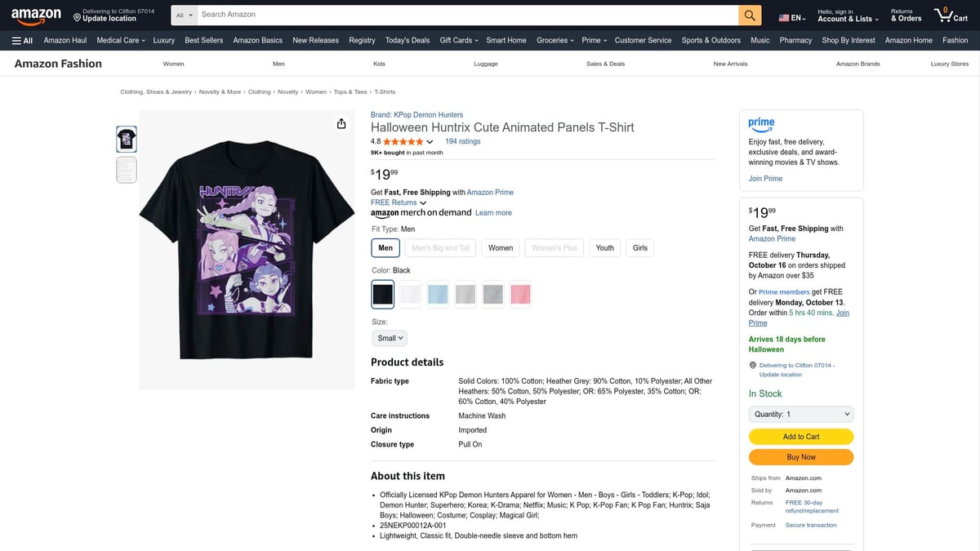Select the Women fit type

(x=500, y=247)
